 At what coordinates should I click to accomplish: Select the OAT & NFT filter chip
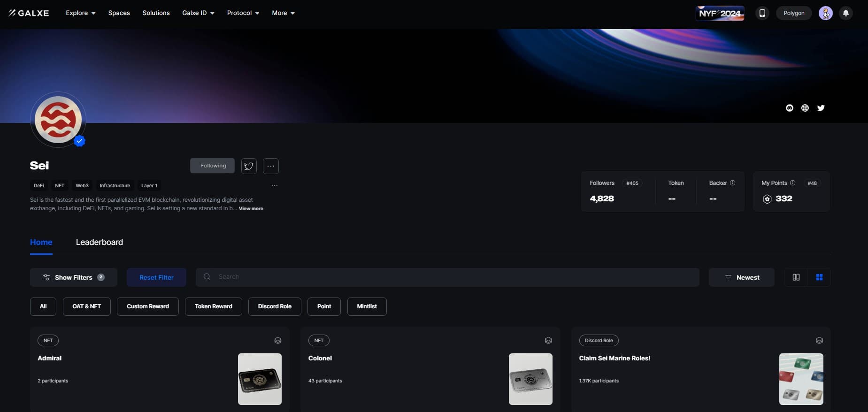(x=87, y=306)
